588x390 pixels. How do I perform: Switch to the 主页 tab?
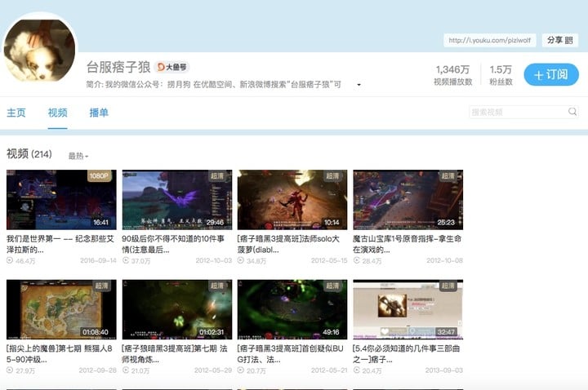click(x=16, y=113)
